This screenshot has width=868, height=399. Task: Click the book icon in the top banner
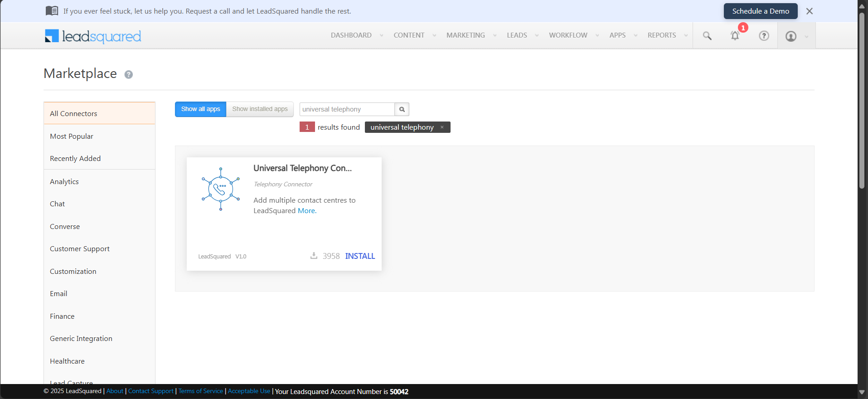tap(52, 11)
